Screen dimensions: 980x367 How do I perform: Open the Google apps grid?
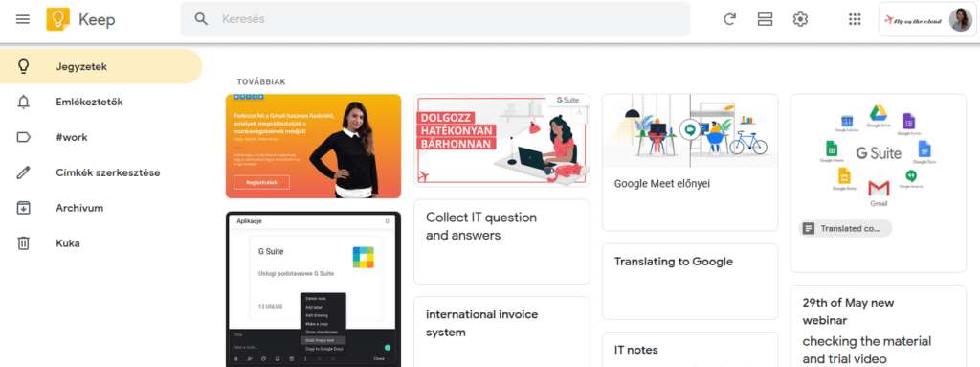point(855,19)
